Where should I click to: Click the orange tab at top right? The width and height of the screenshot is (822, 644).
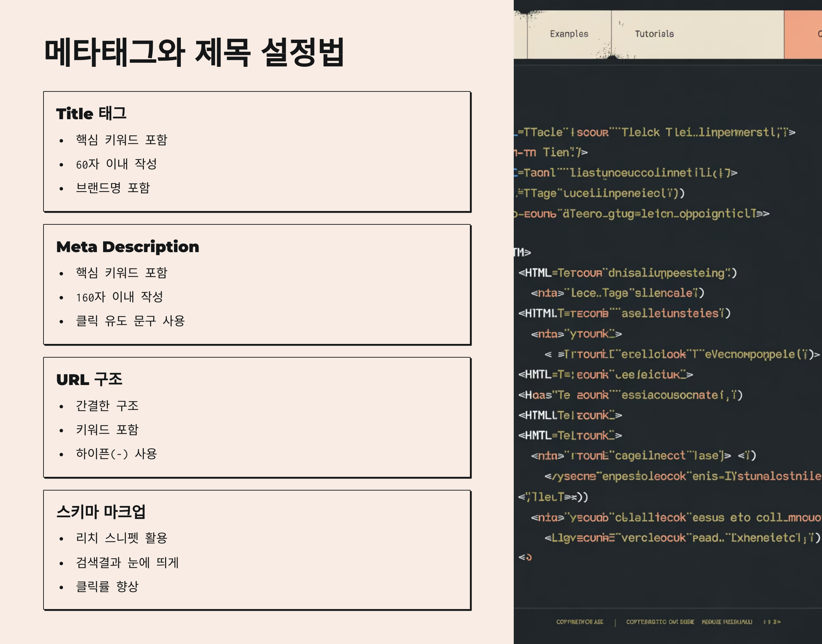click(x=804, y=34)
